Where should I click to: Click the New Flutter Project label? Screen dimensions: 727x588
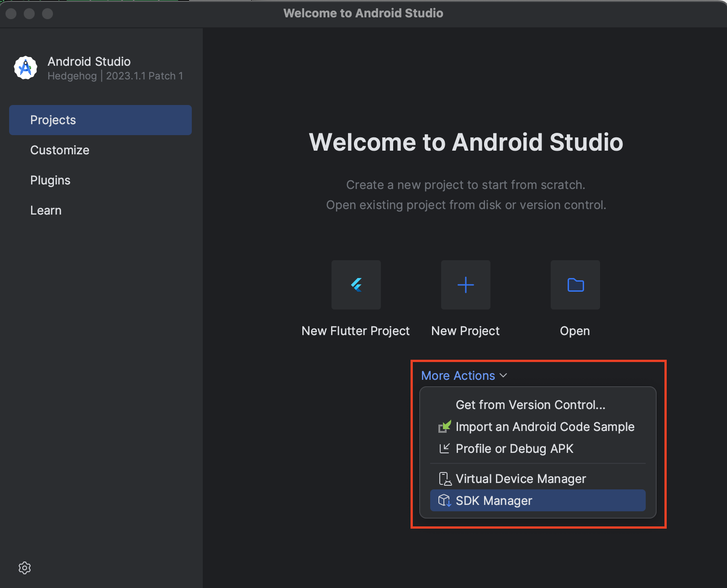tap(356, 331)
